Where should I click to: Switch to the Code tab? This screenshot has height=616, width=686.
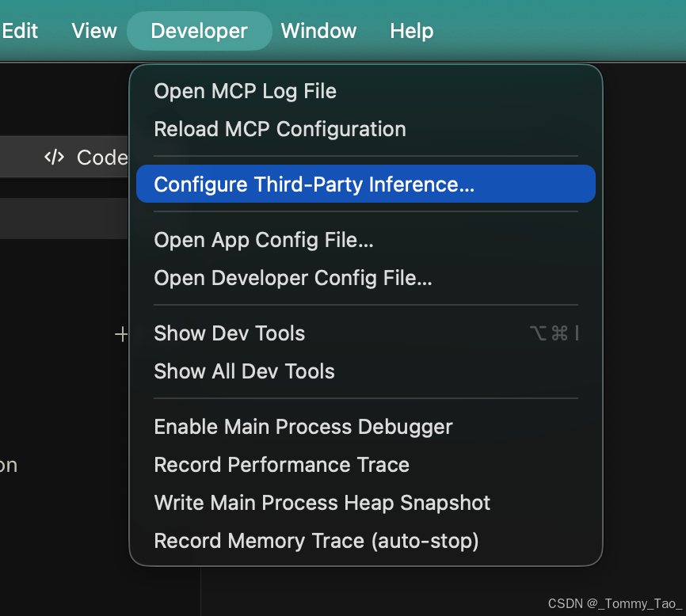pyautogui.click(x=86, y=158)
